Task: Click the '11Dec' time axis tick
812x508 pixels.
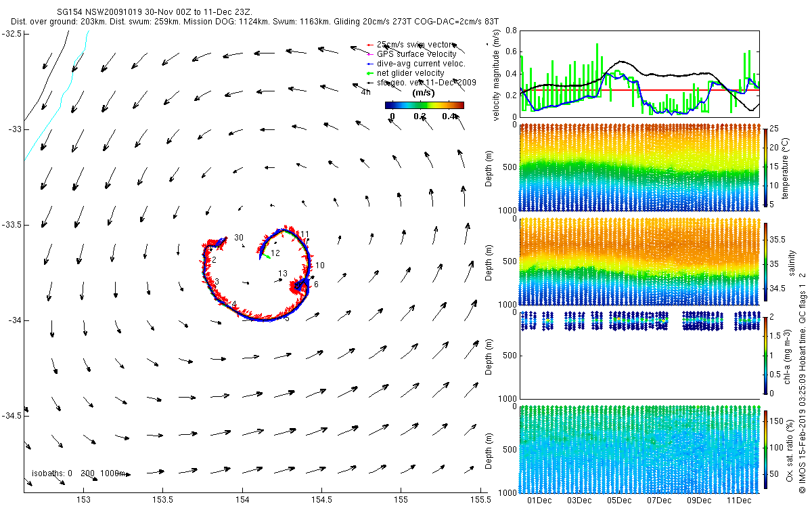Action: coord(739,501)
